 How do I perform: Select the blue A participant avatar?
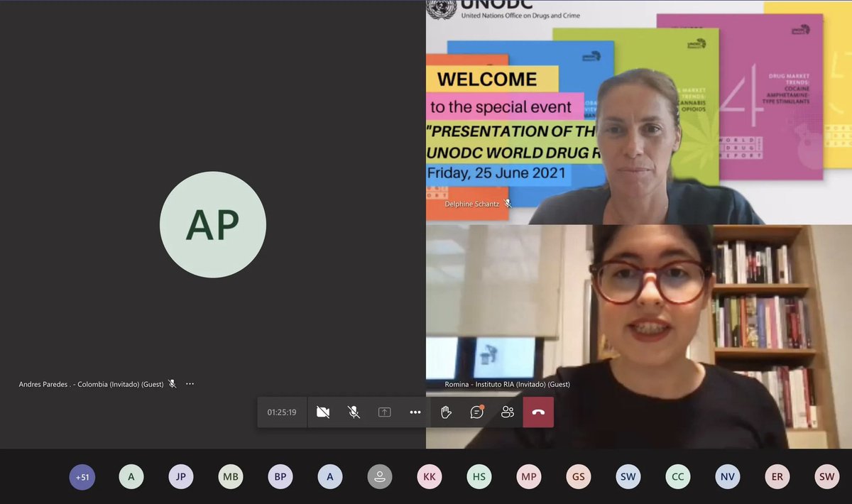click(x=330, y=477)
